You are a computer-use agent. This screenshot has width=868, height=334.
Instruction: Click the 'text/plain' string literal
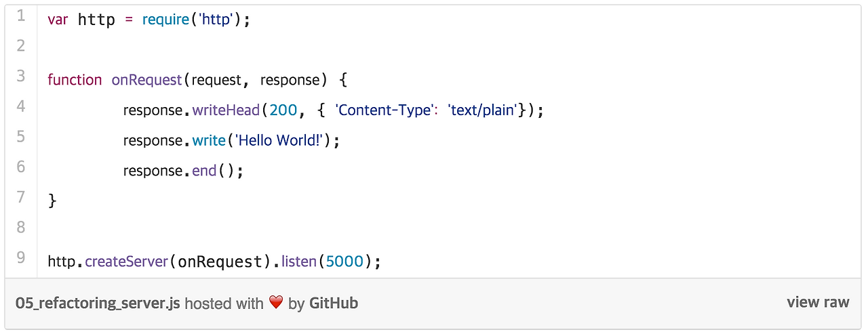(x=483, y=110)
